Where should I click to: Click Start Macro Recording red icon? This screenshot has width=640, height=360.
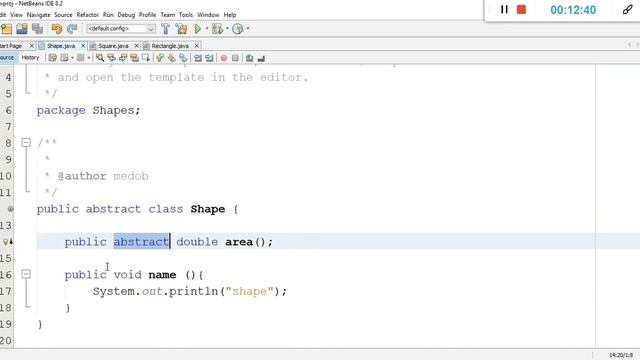[224, 58]
